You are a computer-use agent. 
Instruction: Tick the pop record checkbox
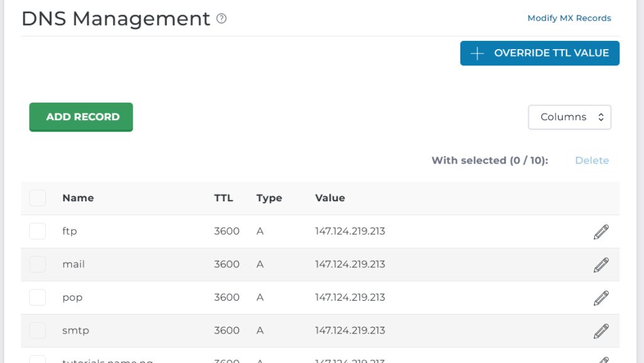tap(38, 298)
